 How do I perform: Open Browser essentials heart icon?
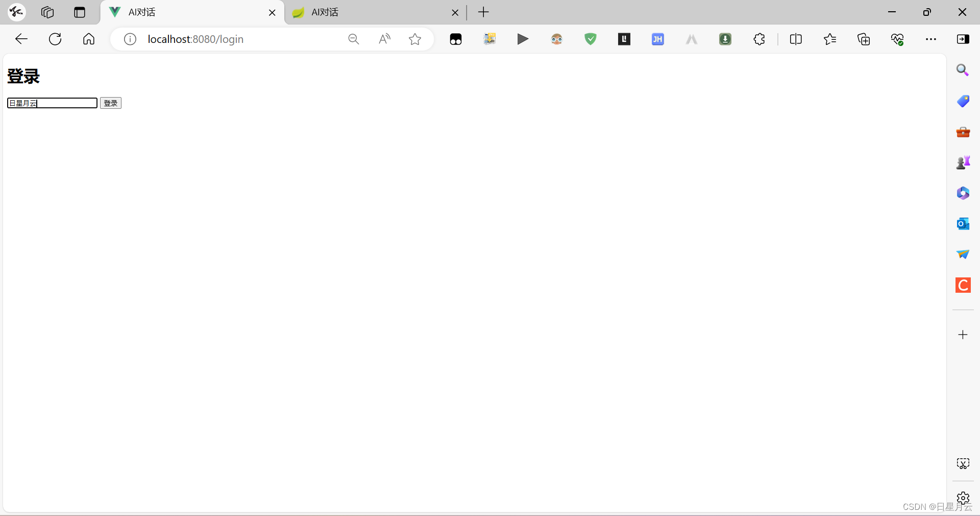coord(897,39)
